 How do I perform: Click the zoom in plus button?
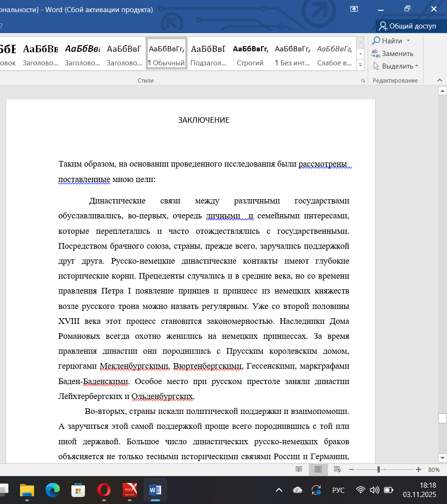tap(419, 469)
